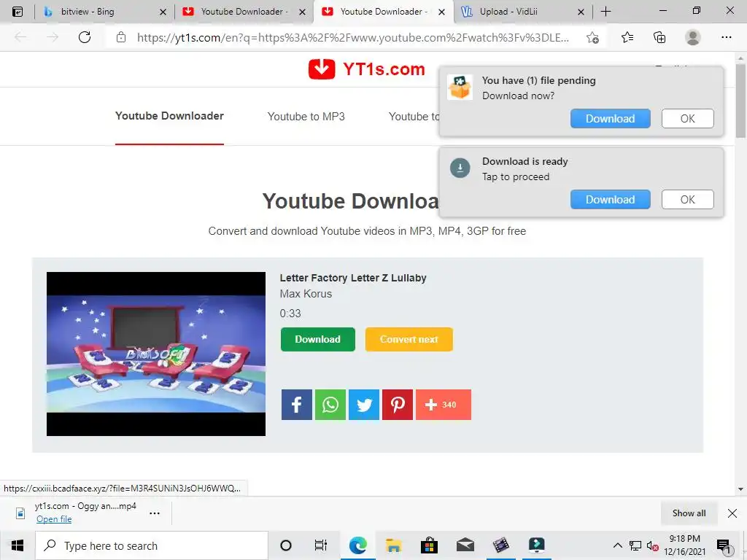Image resolution: width=747 pixels, height=560 pixels.
Task: Click the yt1s.com address bar URL
Action: (352, 38)
